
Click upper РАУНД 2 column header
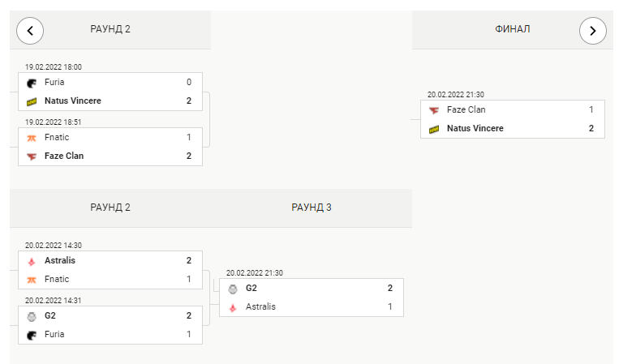coord(110,29)
